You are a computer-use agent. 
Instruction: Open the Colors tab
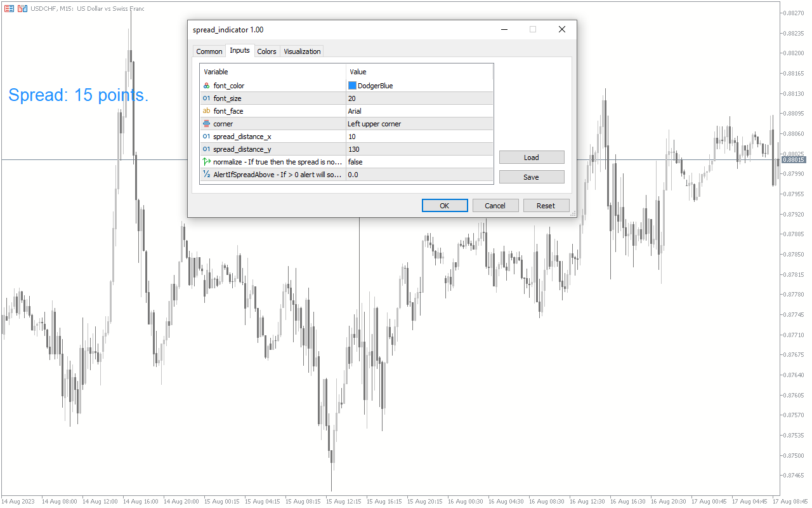tap(266, 51)
